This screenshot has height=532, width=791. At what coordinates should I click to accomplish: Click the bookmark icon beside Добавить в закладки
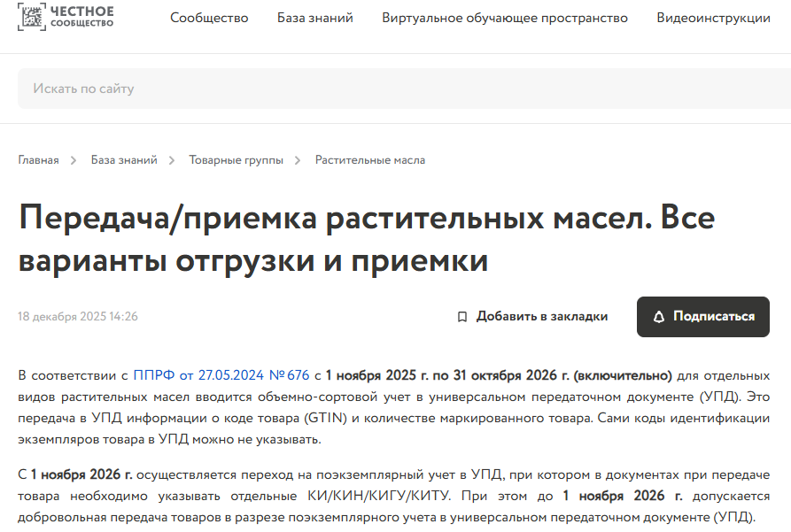[461, 317]
